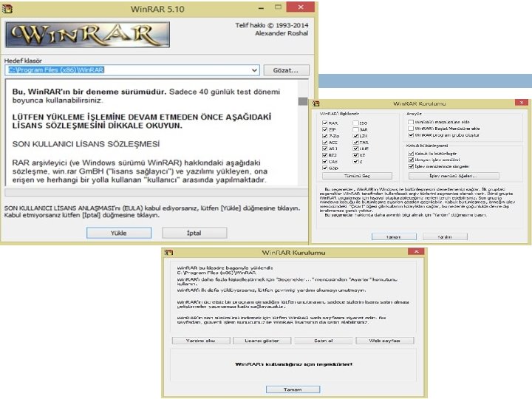Click Tamam in the file associations dialog
The image size is (532, 399).
pyautogui.click(x=394, y=236)
